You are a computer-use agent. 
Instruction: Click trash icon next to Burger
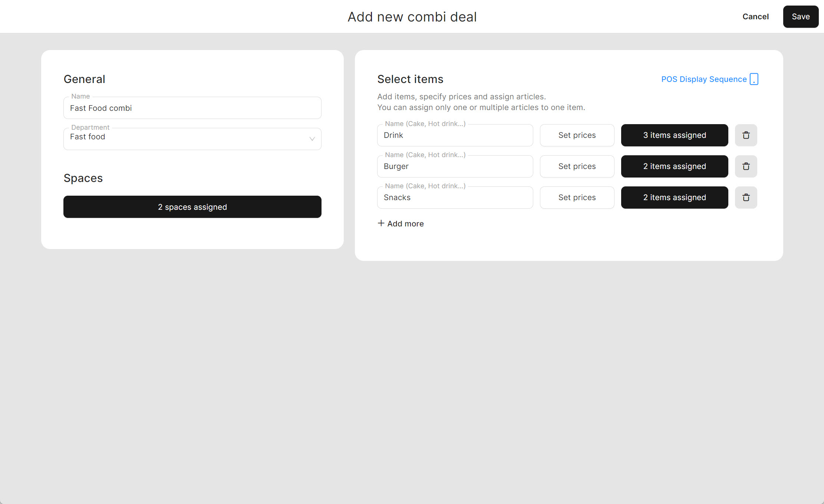[x=746, y=166]
